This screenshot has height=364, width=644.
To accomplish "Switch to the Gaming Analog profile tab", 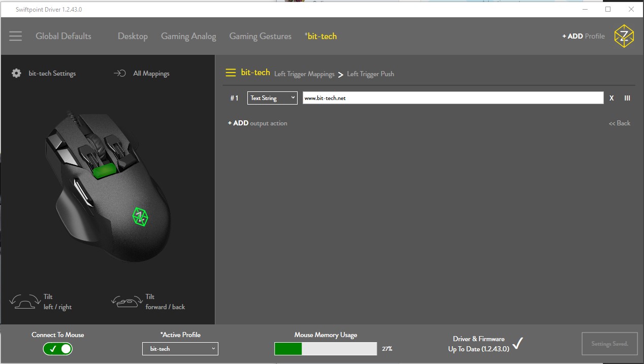I will pyautogui.click(x=188, y=36).
